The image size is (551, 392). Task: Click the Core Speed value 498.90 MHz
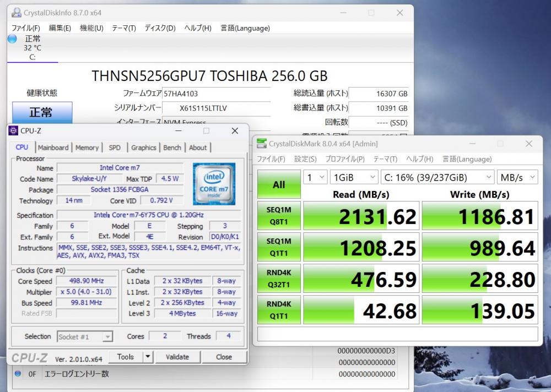87,281
